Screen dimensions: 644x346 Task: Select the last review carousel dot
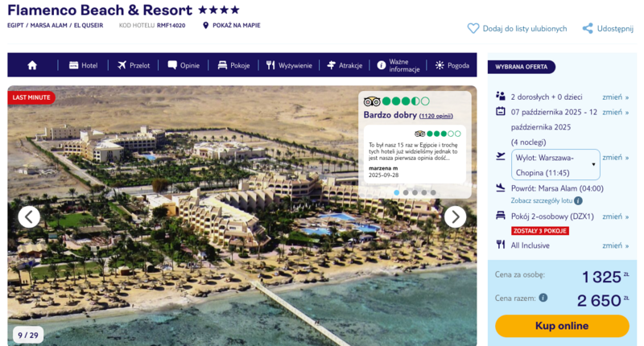433,192
